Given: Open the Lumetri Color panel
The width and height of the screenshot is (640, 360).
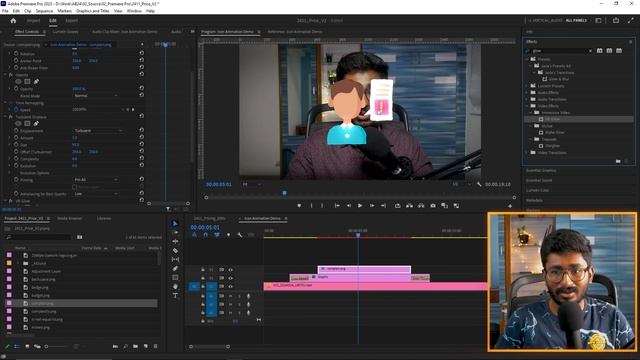Looking at the screenshot, I should point(538,190).
